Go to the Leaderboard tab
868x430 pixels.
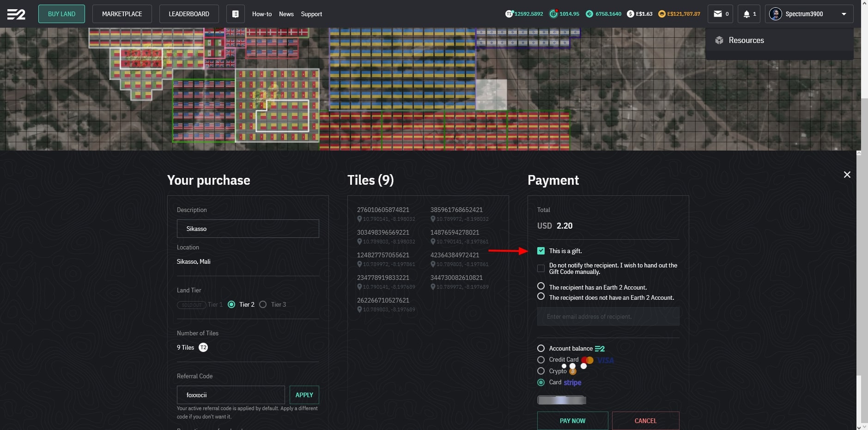pos(188,14)
